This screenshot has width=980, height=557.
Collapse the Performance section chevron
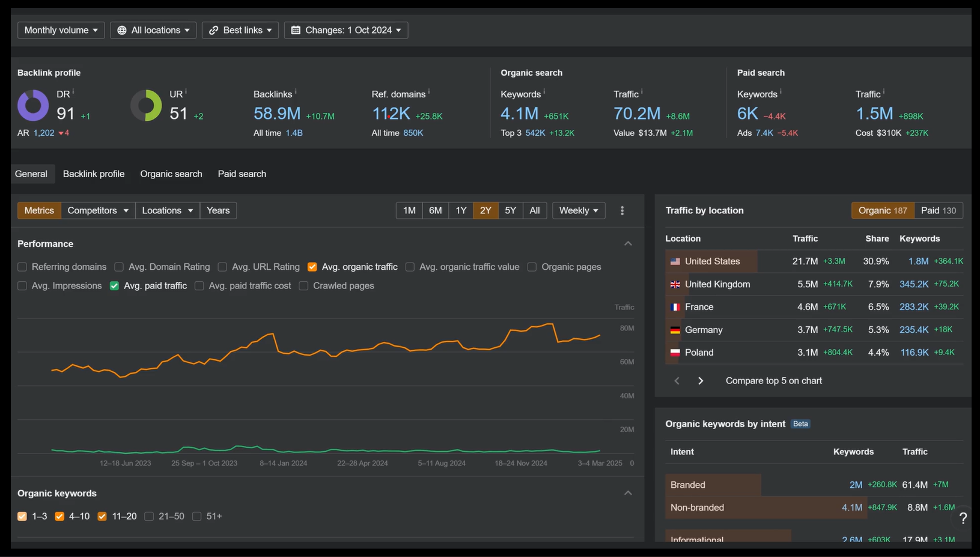[628, 244]
